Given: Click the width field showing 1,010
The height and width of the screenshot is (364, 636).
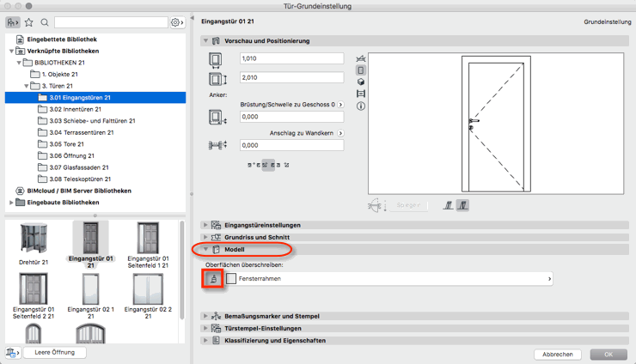Looking at the screenshot, I should coord(291,58).
